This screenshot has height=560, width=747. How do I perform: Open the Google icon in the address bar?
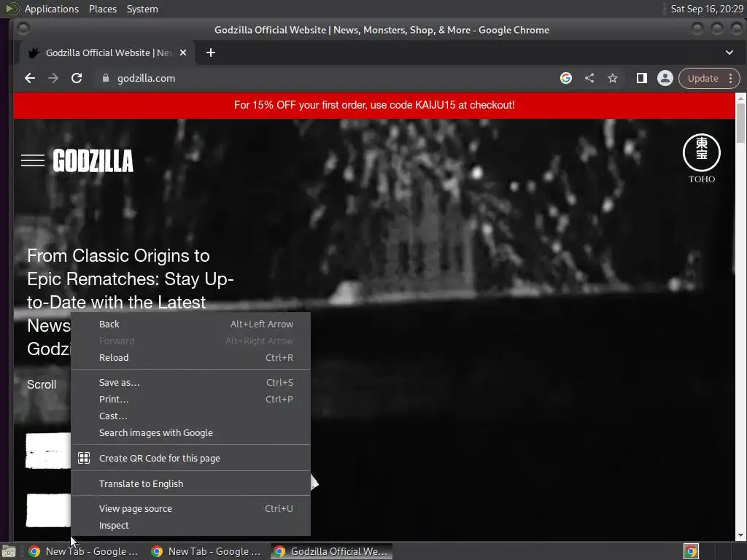click(565, 78)
